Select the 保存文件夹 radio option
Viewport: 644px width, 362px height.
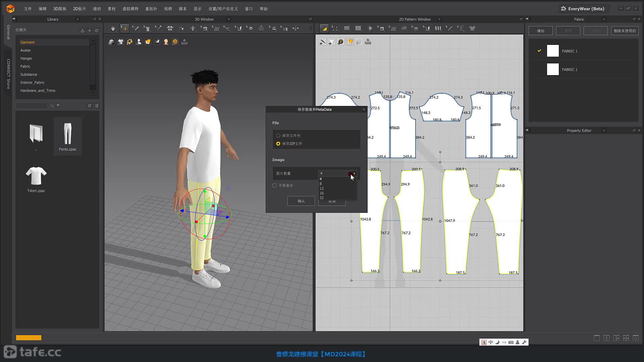coord(278,136)
